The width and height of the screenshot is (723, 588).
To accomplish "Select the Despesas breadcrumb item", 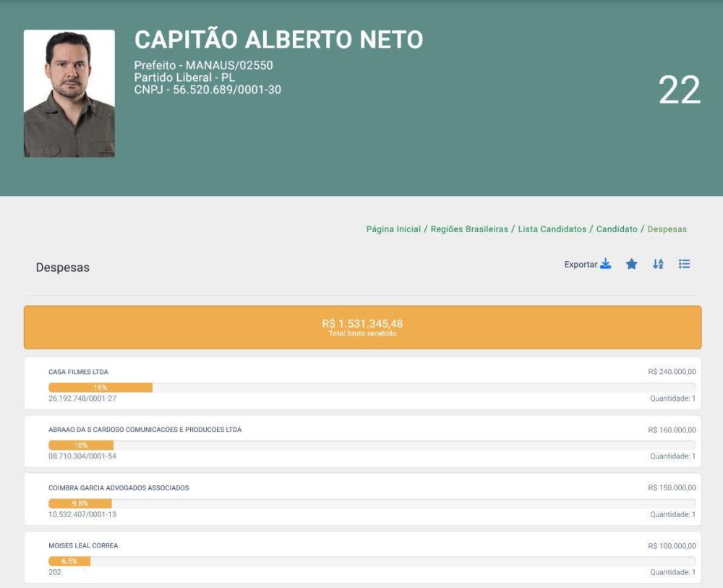I will coord(667,229).
